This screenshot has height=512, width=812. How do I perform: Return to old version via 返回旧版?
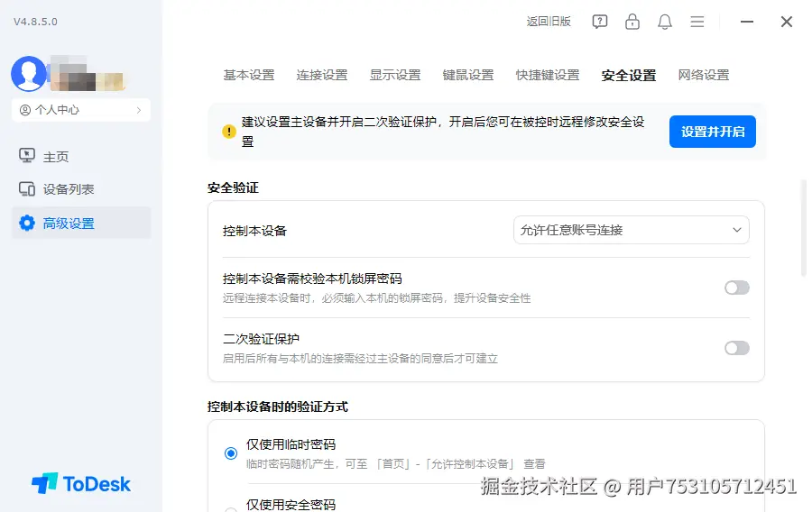tap(549, 22)
